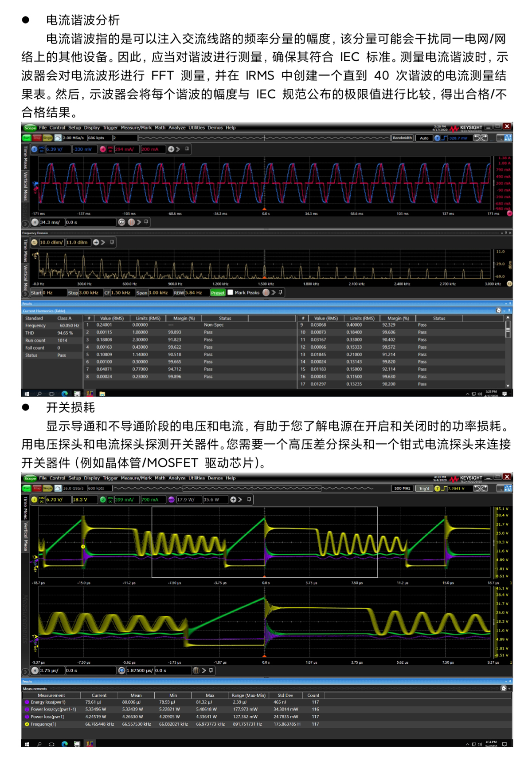Open Measure/Mark menu in the switching loss scope
The width and height of the screenshot is (532, 765).
136,478
